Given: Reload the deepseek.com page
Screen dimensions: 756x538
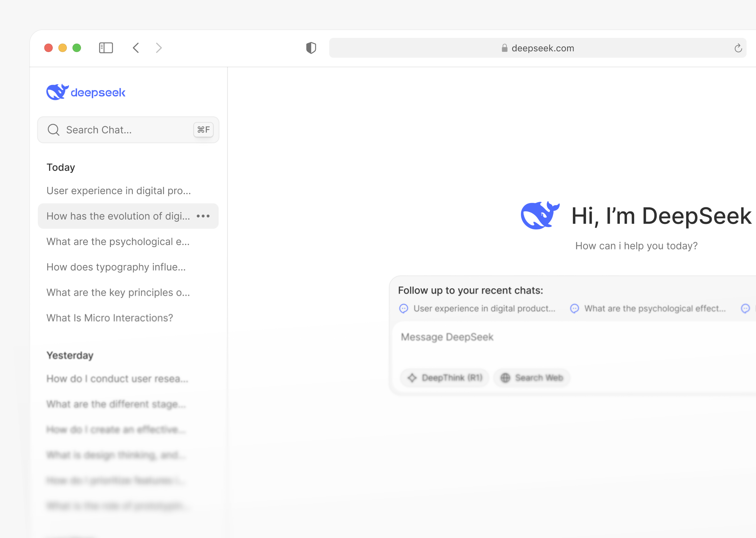Looking at the screenshot, I should [738, 48].
